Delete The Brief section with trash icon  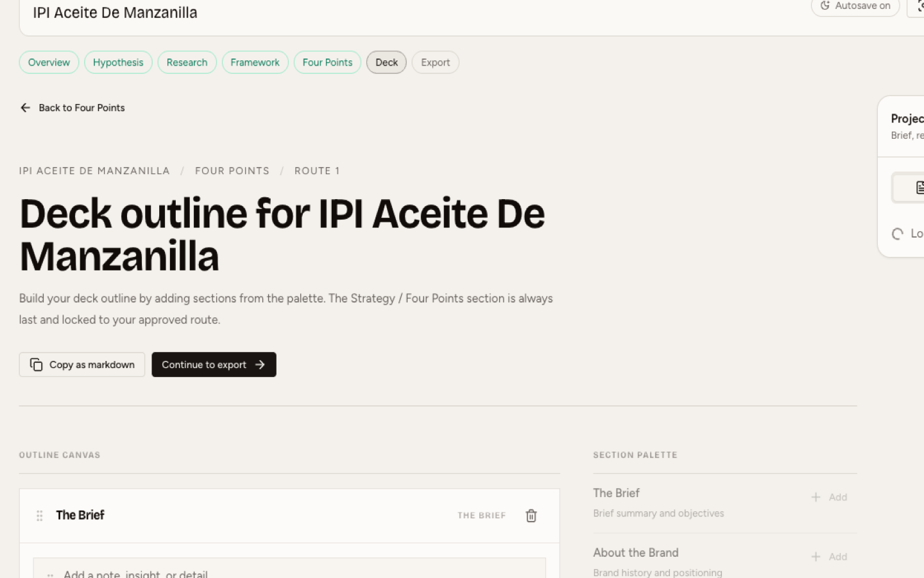pyautogui.click(x=531, y=516)
